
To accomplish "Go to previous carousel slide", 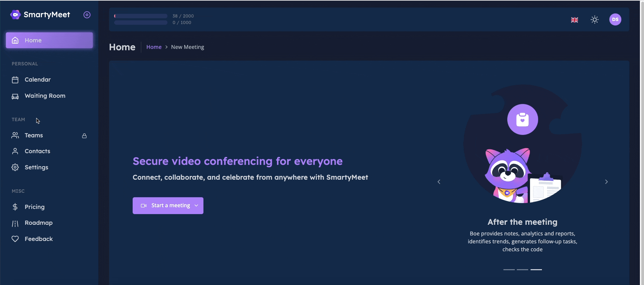I will (439, 182).
